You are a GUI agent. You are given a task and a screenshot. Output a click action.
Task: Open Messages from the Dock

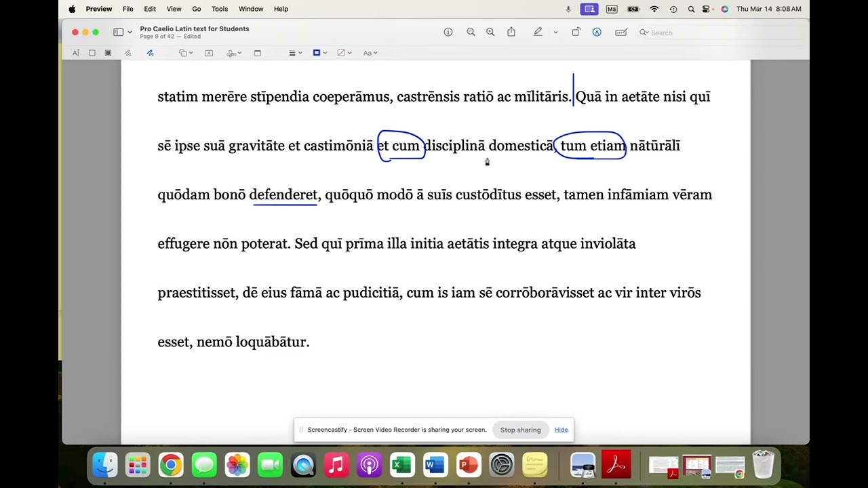click(x=204, y=465)
